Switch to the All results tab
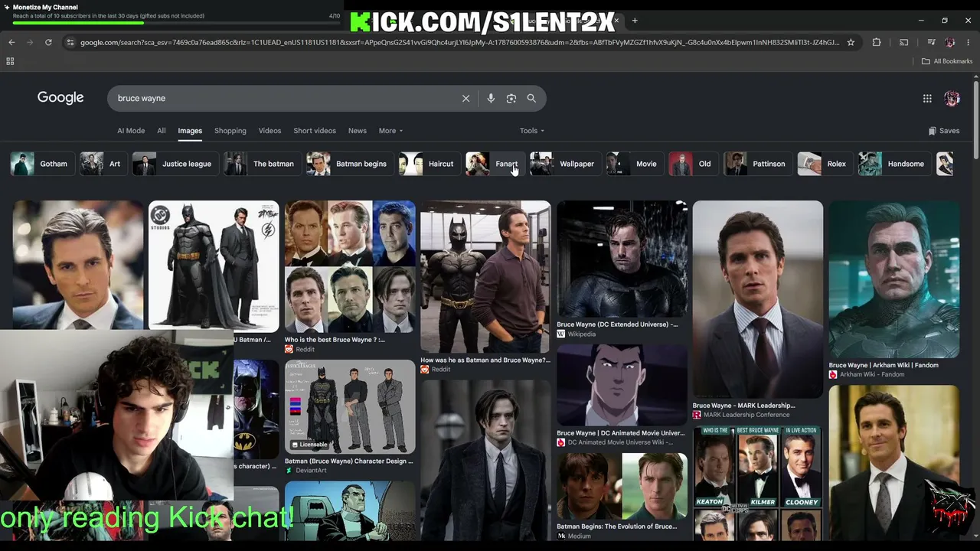980x551 pixels. click(162, 131)
